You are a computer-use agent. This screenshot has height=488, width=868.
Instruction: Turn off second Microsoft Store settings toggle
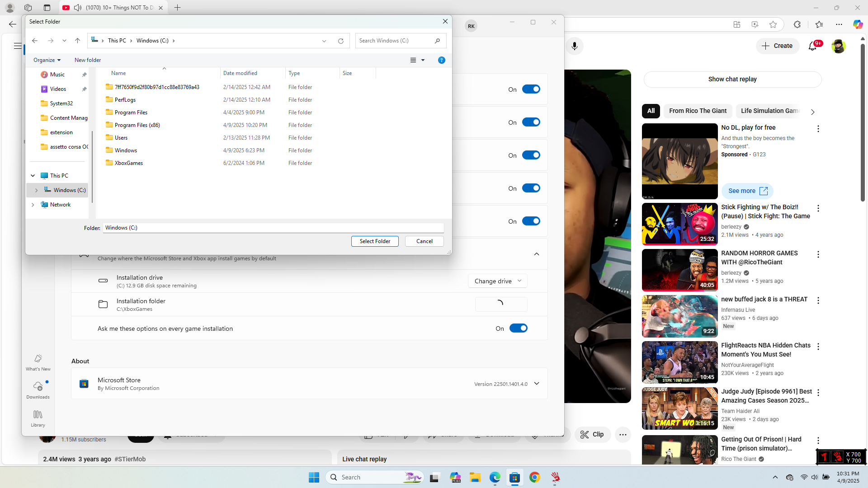click(x=531, y=122)
